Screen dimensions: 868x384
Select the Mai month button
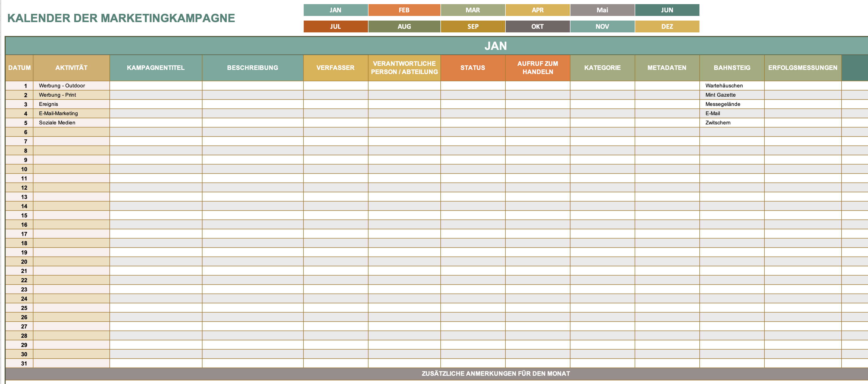pyautogui.click(x=602, y=10)
